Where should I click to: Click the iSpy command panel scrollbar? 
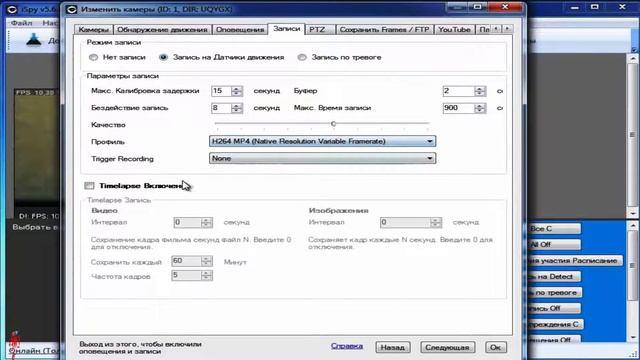(x=633, y=282)
